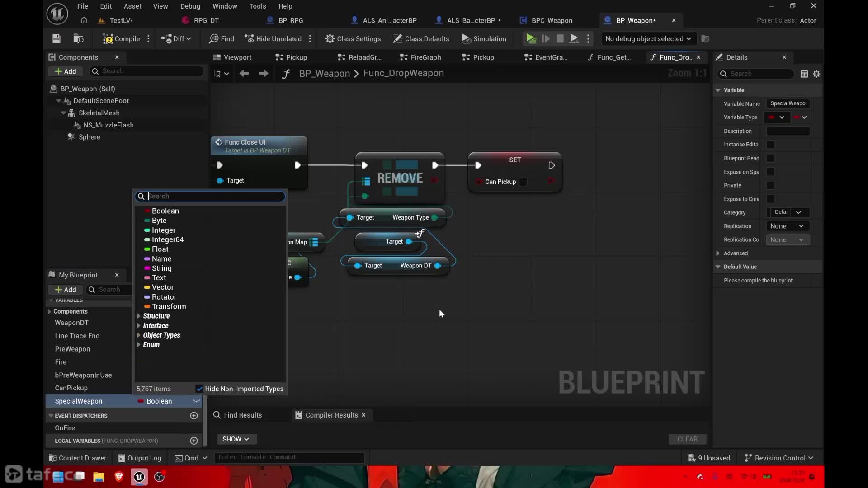Open the Diff dropdown
The height and width of the screenshot is (488, 868).
(176, 39)
